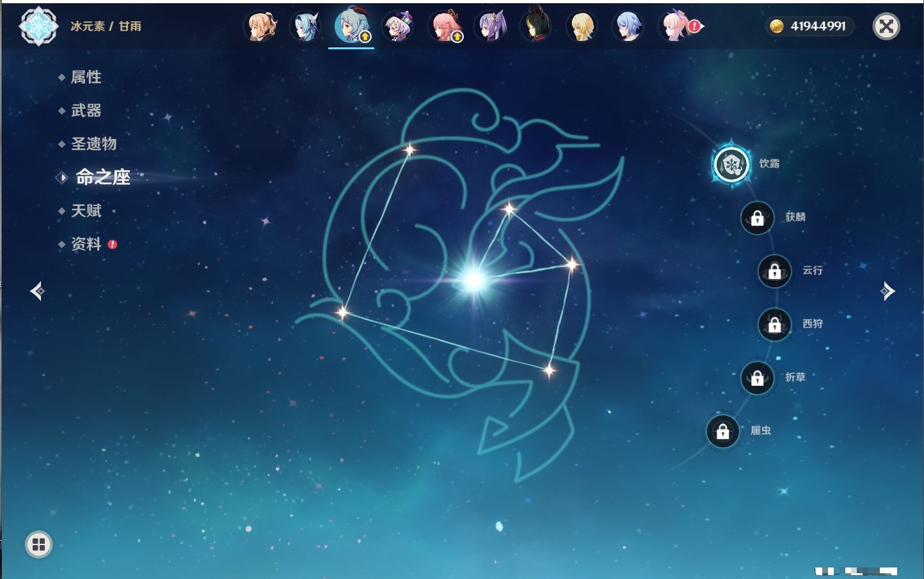Select the blonde Traveler portrait
This screenshot has height=579, width=924.
582,26
